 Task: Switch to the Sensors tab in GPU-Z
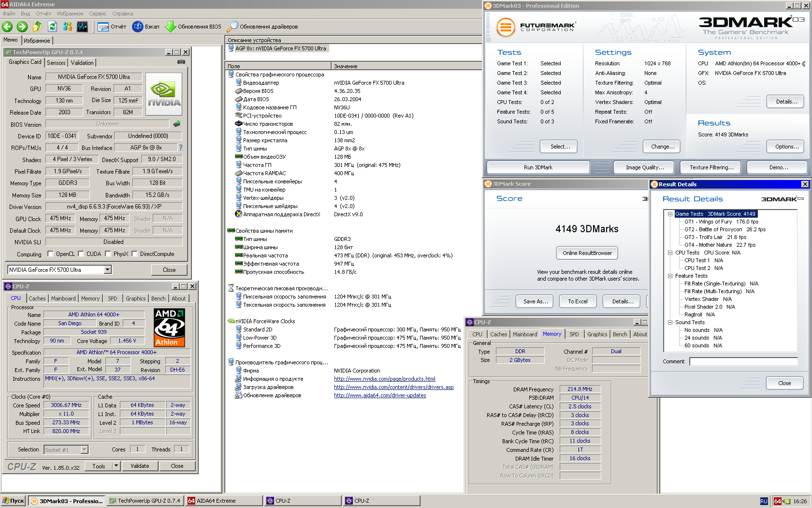coord(56,63)
